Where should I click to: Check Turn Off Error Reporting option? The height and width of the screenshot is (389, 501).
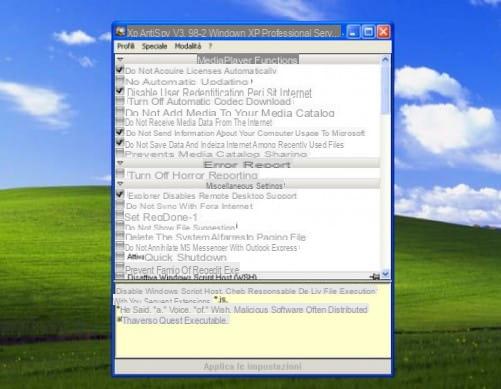[x=120, y=173]
